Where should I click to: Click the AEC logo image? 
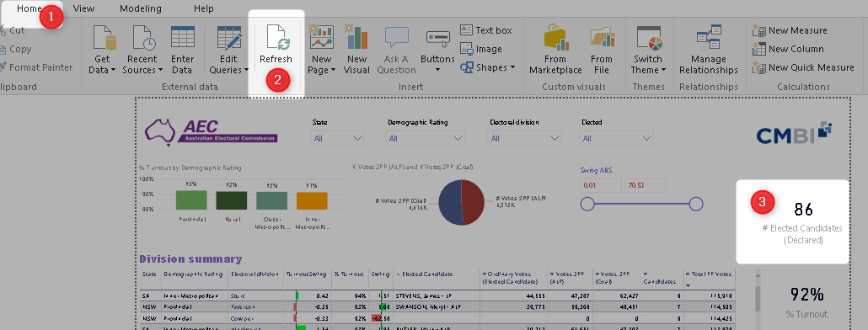tap(211, 131)
